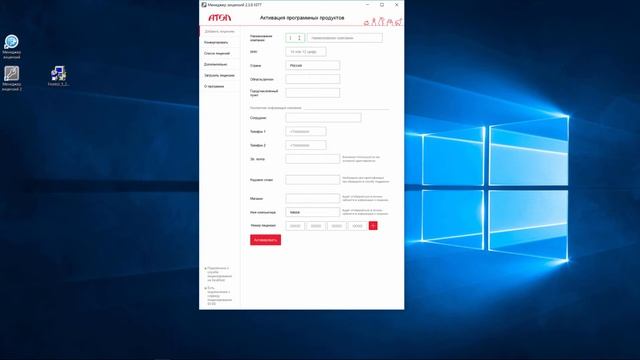640x360 pixels.
Task: Click the Имя компьютера input field
Action: pos(313,212)
